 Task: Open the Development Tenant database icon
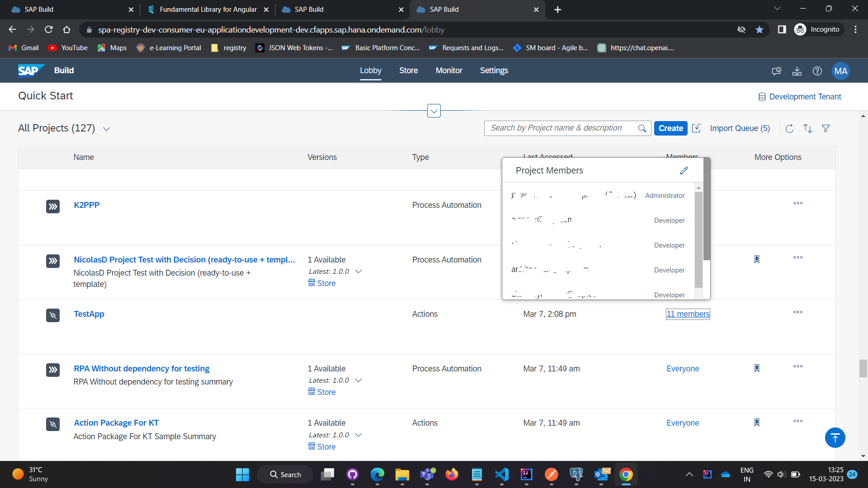click(762, 96)
